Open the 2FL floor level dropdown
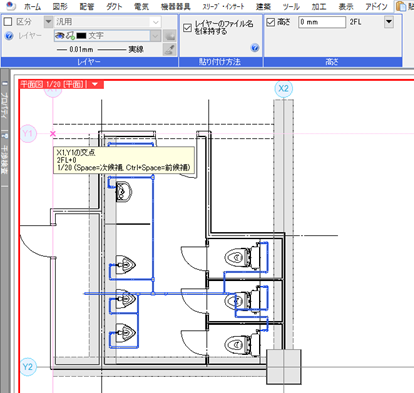The image size is (414, 393). (x=389, y=22)
